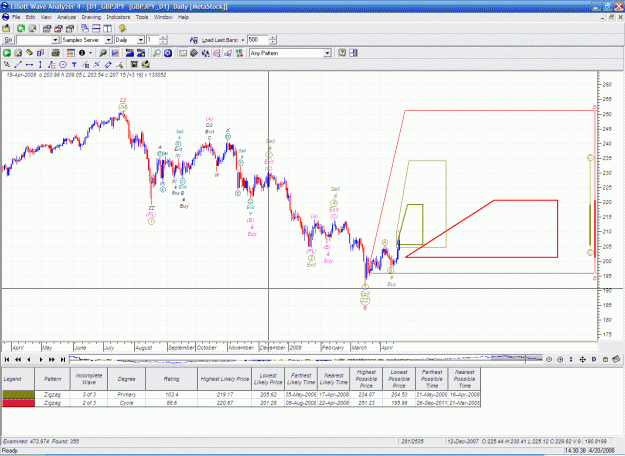This screenshot has width=625, height=456.
Task: Click highest likely price 220.67
Action: [x=225, y=403]
